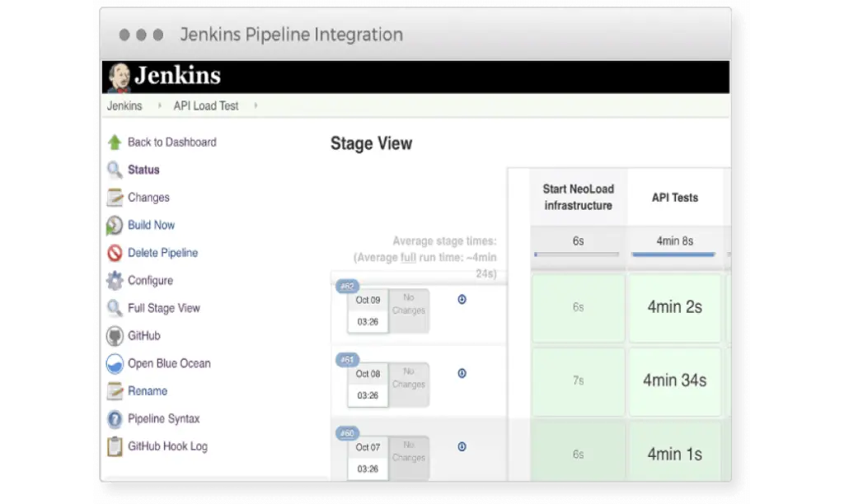Click the 4min 34s API Tests cell

[674, 381]
